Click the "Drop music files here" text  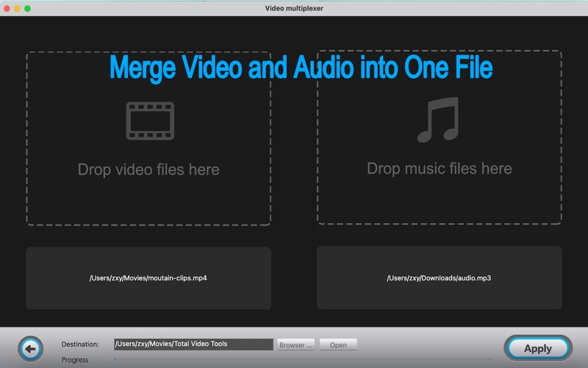tap(439, 169)
